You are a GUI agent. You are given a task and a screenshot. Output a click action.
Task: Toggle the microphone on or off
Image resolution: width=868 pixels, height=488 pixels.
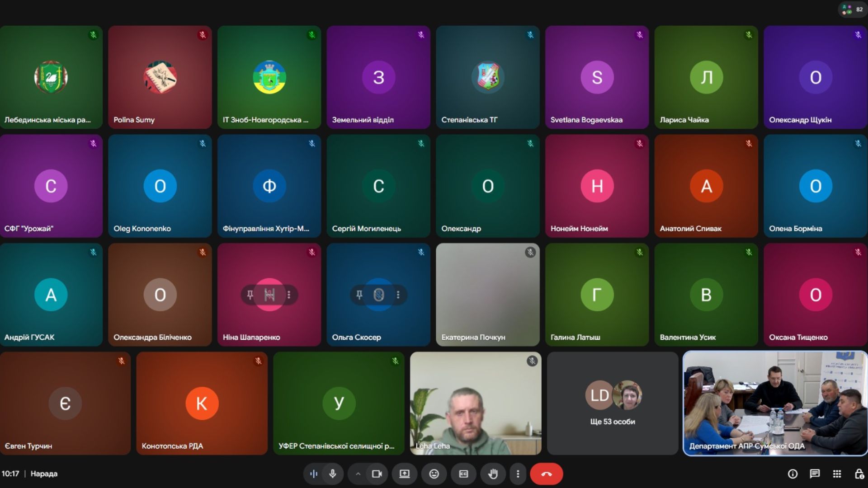click(333, 474)
